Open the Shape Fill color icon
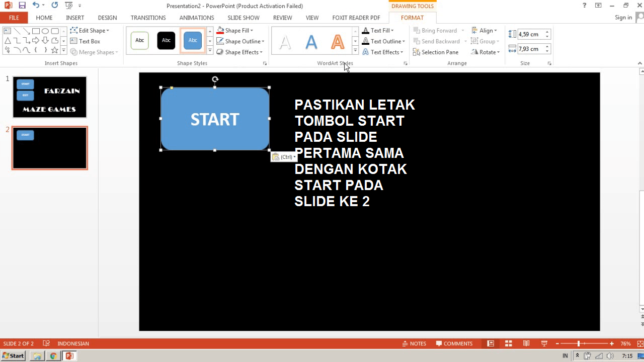644x362 pixels. (220, 30)
